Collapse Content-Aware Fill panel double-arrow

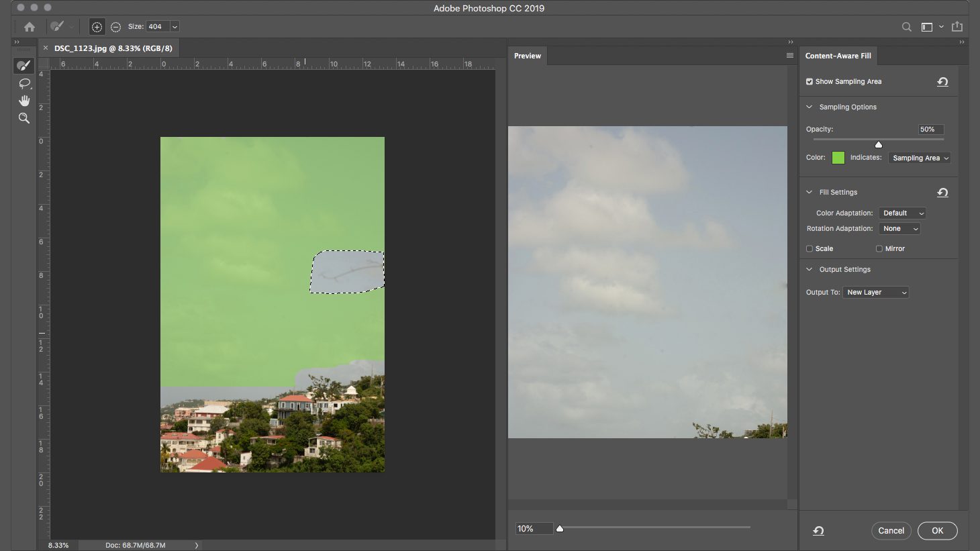tap(962, 42)
